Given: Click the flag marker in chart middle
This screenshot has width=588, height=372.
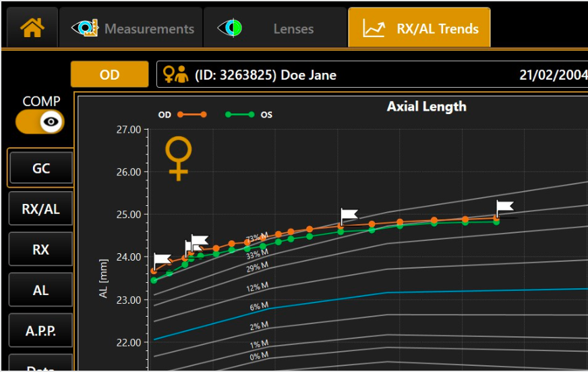Looking at the screenshot, I should [x=349, y=215].
